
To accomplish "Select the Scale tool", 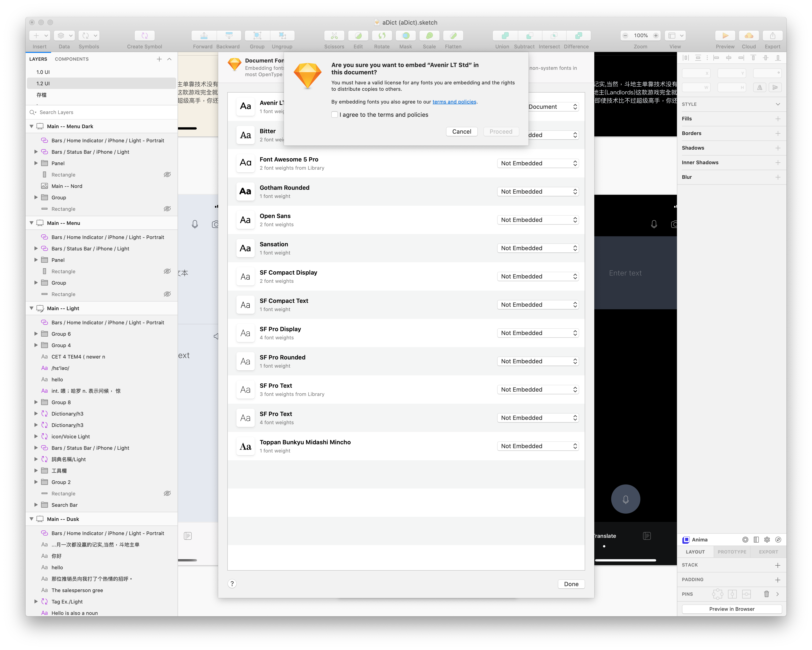I will point(429,36).
